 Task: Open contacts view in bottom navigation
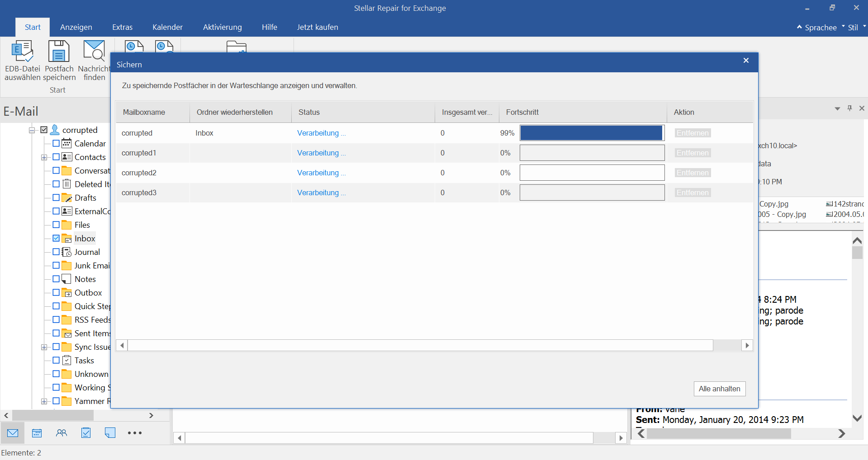[x=62, y=433]
